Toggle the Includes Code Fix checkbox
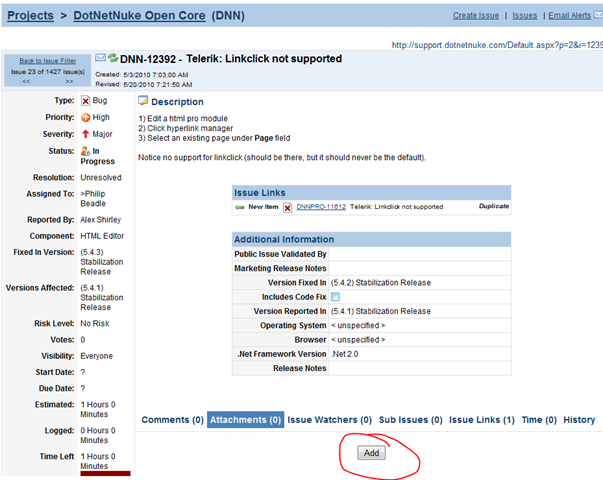 click(335, 297)
